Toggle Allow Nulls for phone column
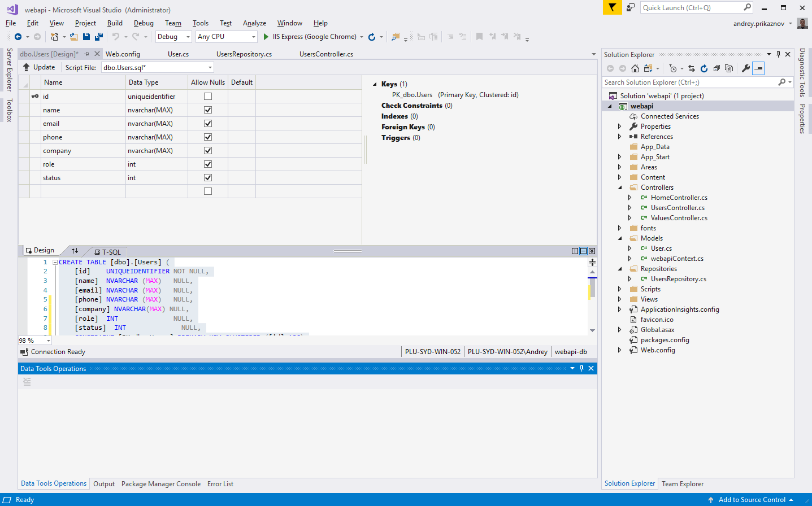 point(208,137)
